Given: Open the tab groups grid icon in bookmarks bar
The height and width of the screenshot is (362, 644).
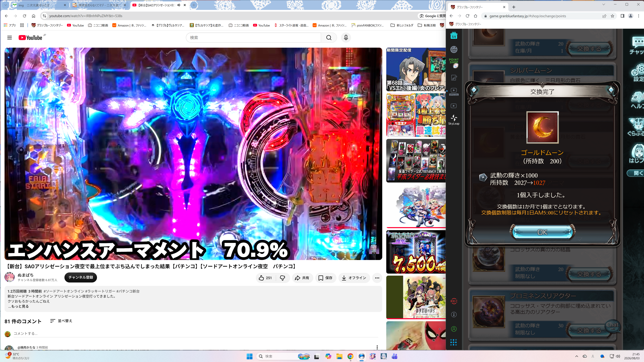Looking at the screenshot, I should [x=22, y=25].
